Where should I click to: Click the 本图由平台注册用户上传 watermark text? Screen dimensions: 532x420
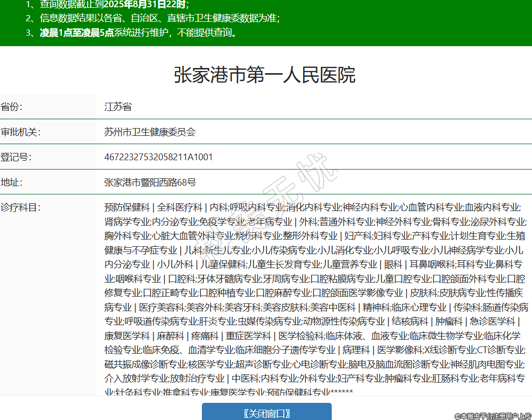[493, 416]
